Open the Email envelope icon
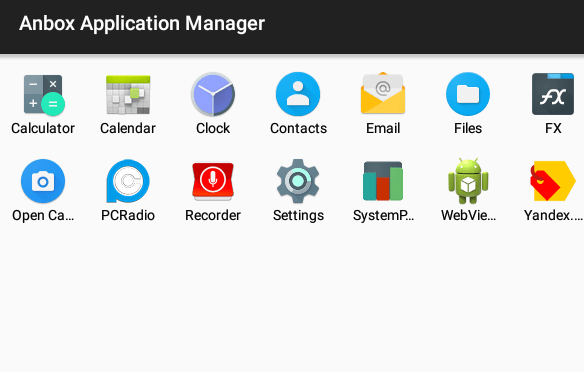The image size is (584, 372). click(x=383, y=93)
